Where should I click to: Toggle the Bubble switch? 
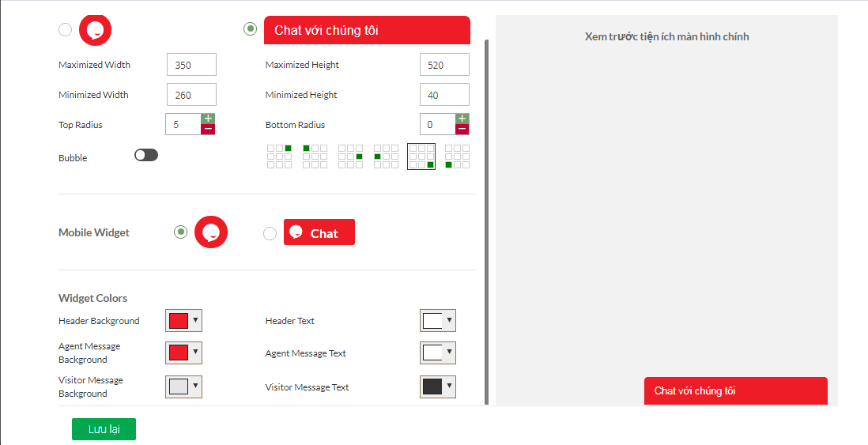point(146,155)
